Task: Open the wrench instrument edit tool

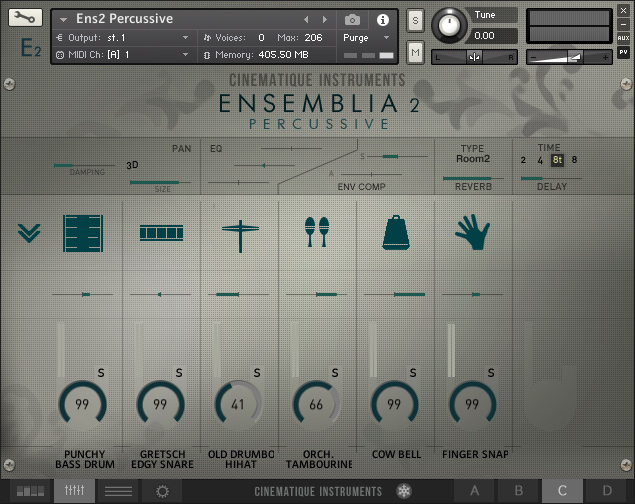Action: click(x=25, y=18)
